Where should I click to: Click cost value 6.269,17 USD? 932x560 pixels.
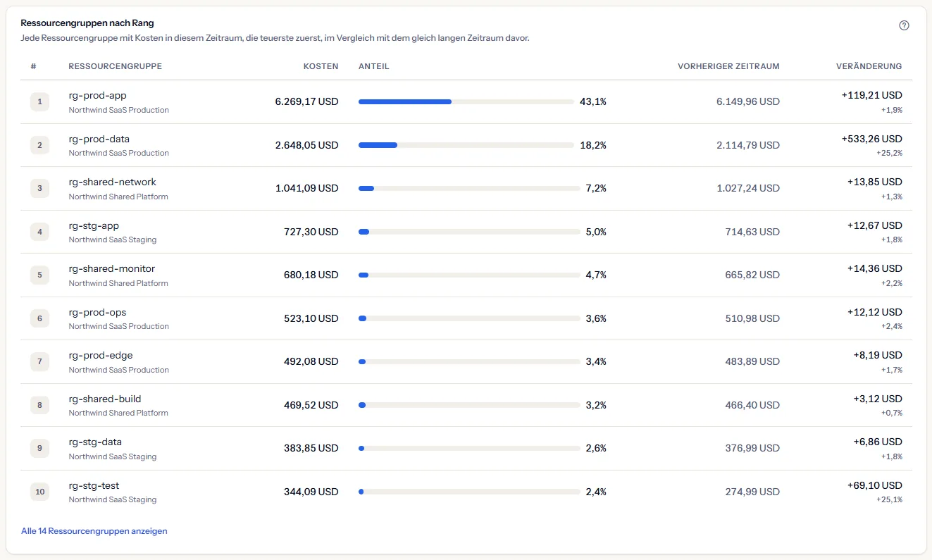click(306, 101)
